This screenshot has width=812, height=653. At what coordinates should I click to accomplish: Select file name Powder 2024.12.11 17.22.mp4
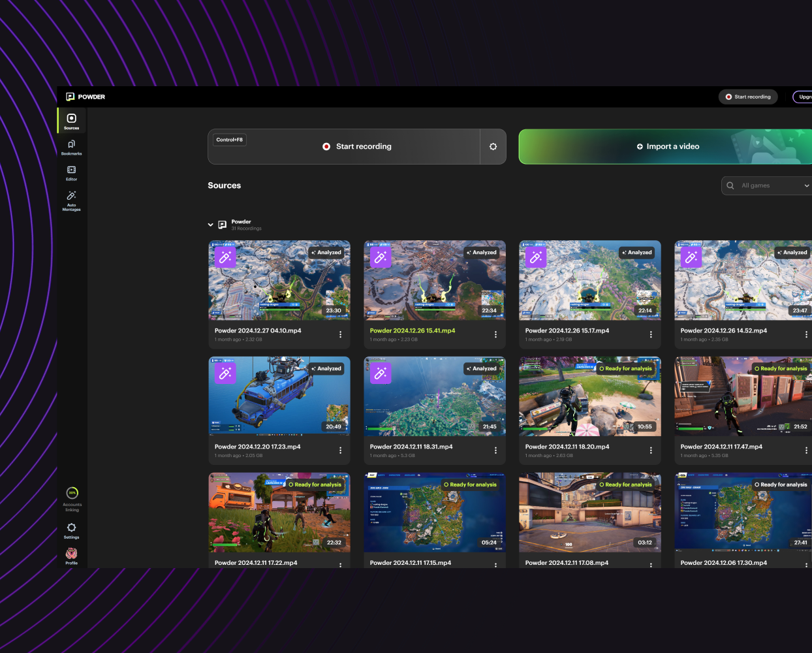[x=256, y=562]
